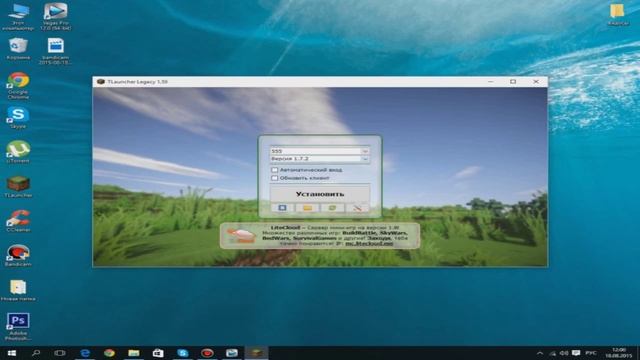
Task: Click the taskbar search magnifier
Action: pyautogui.click(x=36, y=353)
